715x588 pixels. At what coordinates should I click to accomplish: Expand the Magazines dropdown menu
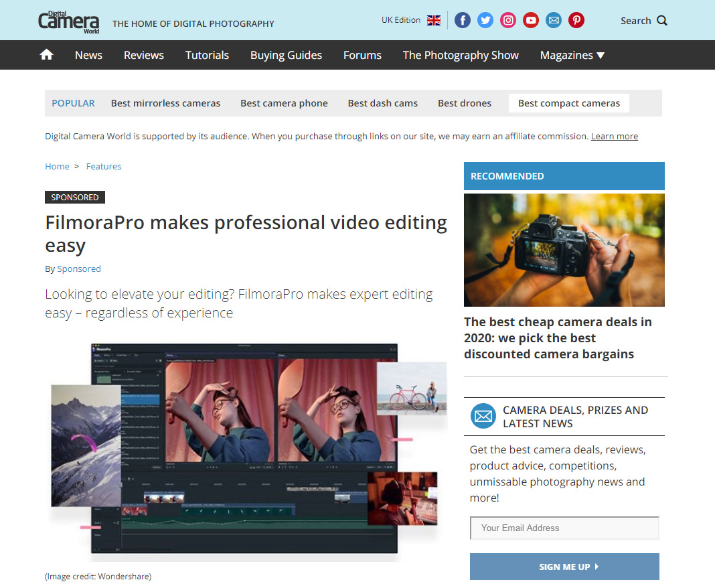point(572,55)
